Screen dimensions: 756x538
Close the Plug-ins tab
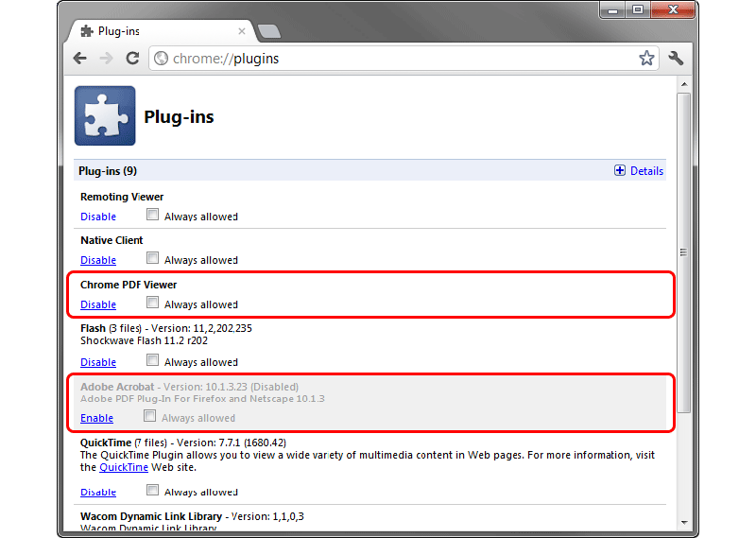point(242,31)
